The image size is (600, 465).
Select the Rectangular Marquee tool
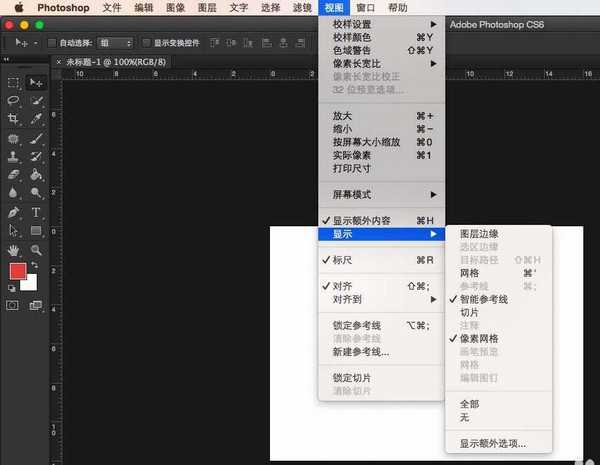tap(14, 83)
